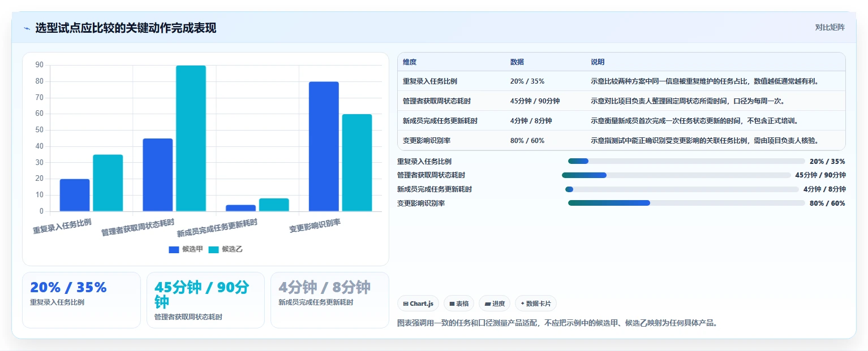868x351 pixels.
Task: Click the 候选甲 bar for 管理者获取周状态耗时
Action: 157,175
